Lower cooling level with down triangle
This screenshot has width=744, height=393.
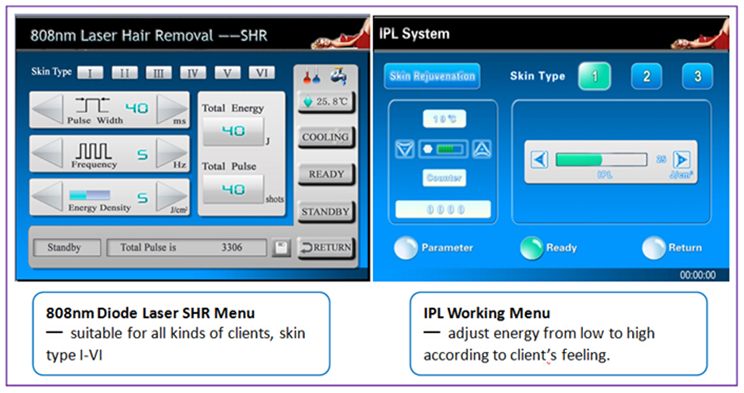[405, 150]
